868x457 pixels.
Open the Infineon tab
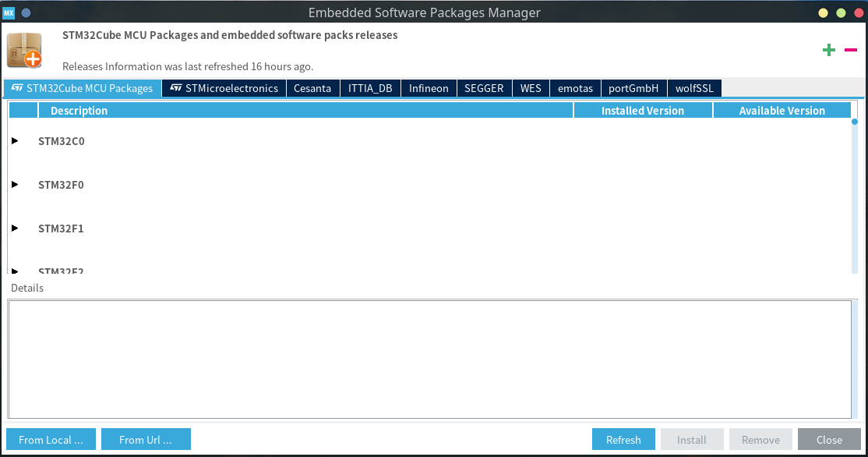pyautogui.click(x=429, y=88)
